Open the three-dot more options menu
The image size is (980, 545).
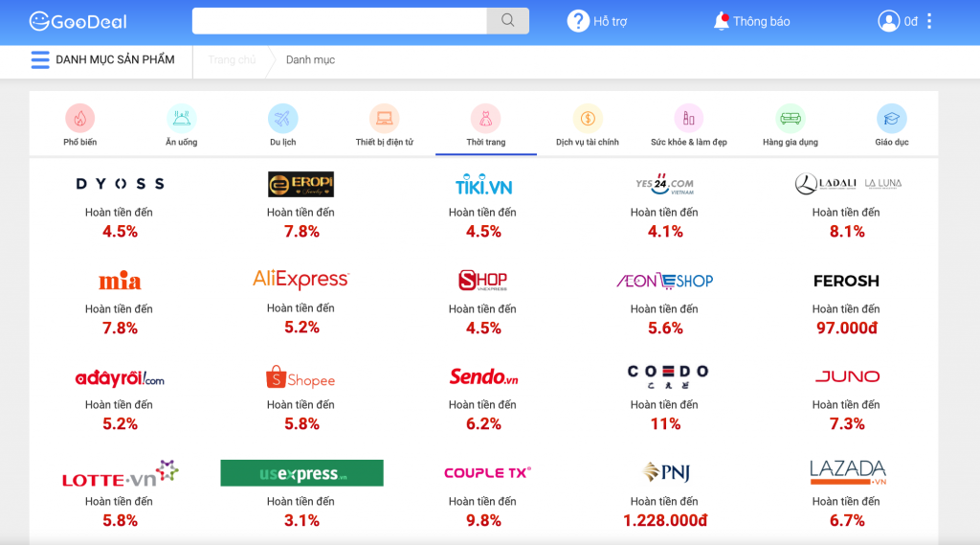pyautogui.click(x=929, y=21)
